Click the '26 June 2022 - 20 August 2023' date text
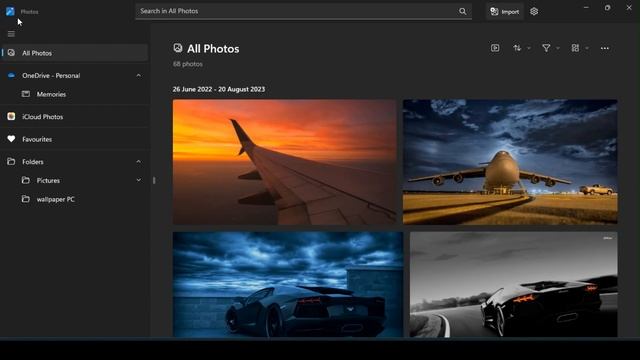Image resolution: width=640 pixels, height=360 pixels. pos(219,89)
